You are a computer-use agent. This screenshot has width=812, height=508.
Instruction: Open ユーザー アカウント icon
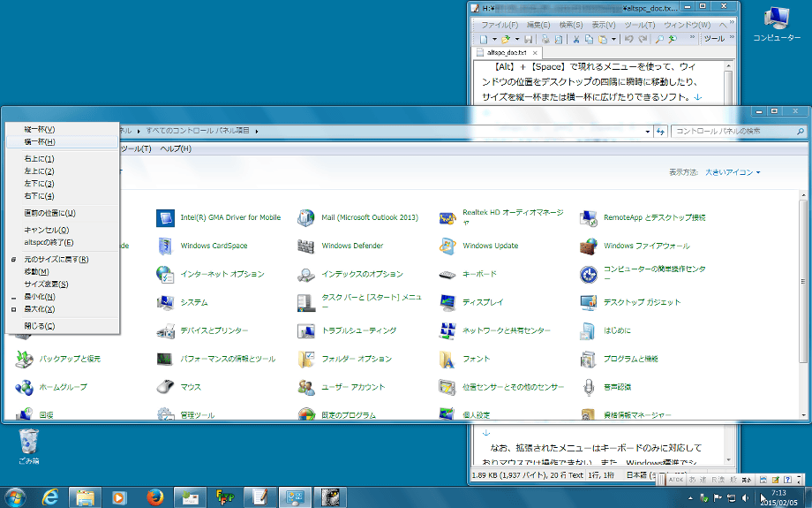(x=306, y=387)
